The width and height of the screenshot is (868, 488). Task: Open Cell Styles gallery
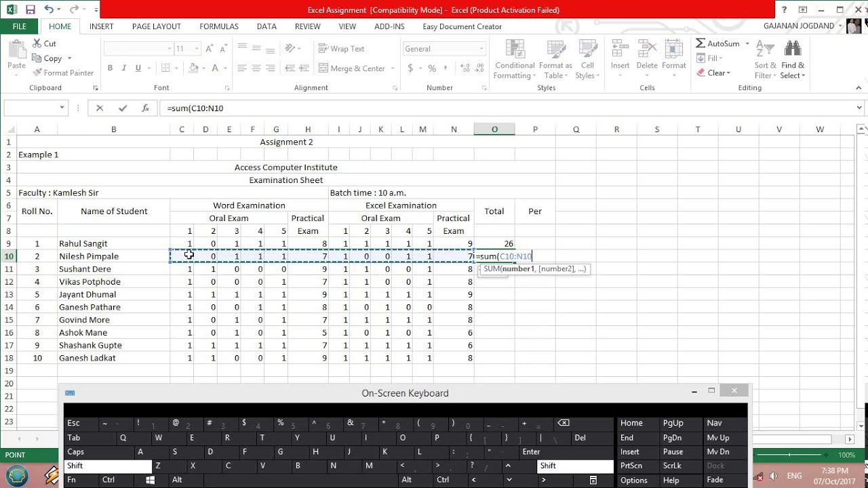tap(587, 60)
